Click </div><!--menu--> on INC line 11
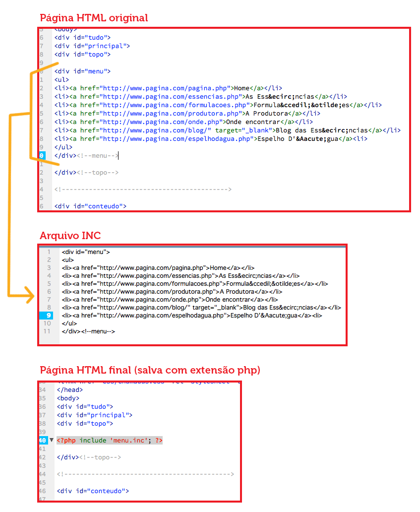 pos(88,331)
